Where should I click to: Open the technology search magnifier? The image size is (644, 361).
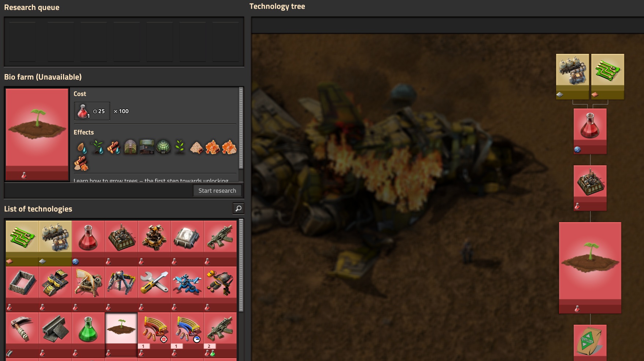click(238, 209)
